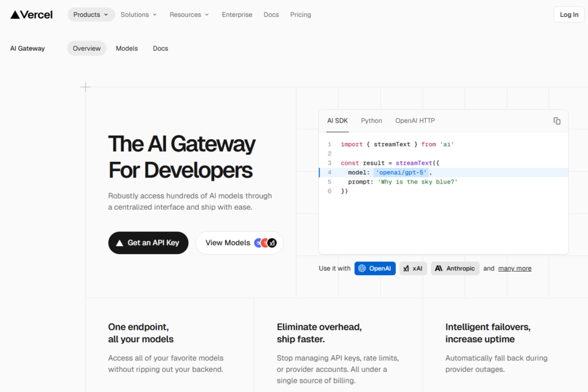
Task: Click 'Eliminate overhead, ship faster.' heading
Action: click(x=319, y=333)
